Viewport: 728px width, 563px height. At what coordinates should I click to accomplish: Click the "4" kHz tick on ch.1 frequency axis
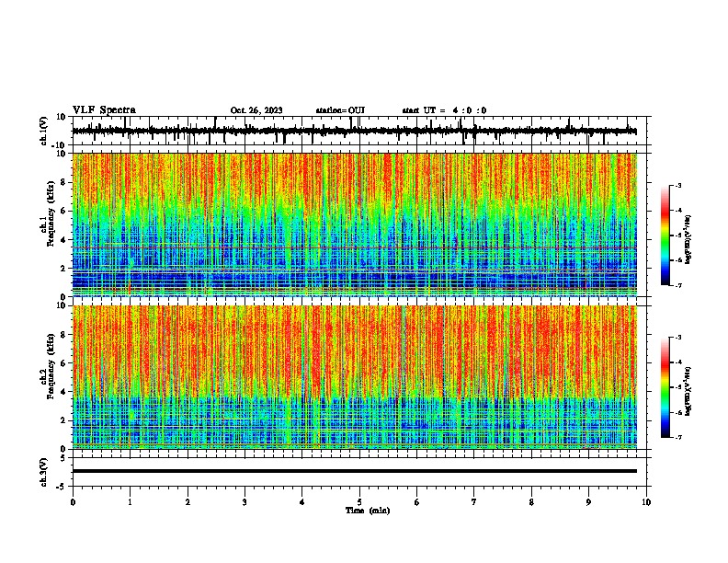[x=63, y=240]
